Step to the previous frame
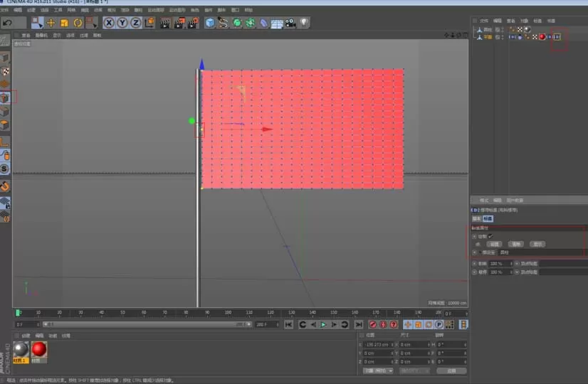Image resolution: width=588 pixels, height=384 pixels. coord(313,325)
